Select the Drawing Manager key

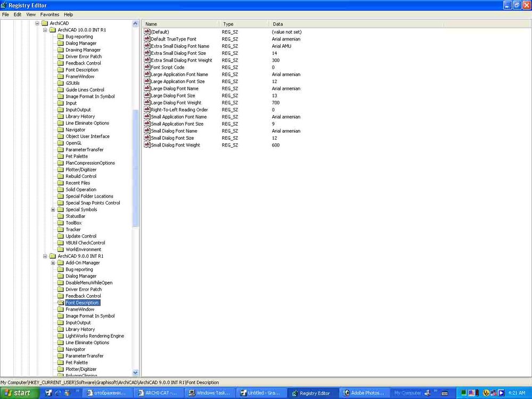[83, 50]
